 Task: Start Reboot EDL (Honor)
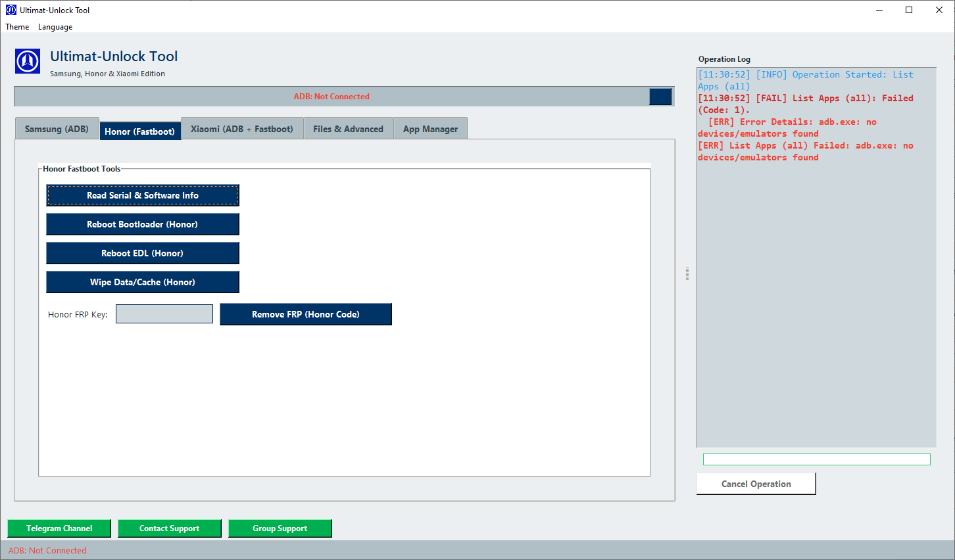point(142,253)
